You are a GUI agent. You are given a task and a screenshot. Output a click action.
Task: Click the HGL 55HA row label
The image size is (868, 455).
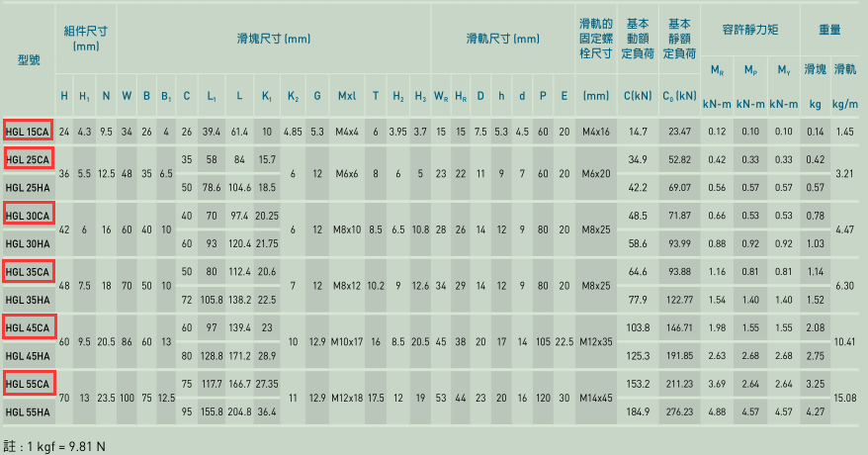27,411
